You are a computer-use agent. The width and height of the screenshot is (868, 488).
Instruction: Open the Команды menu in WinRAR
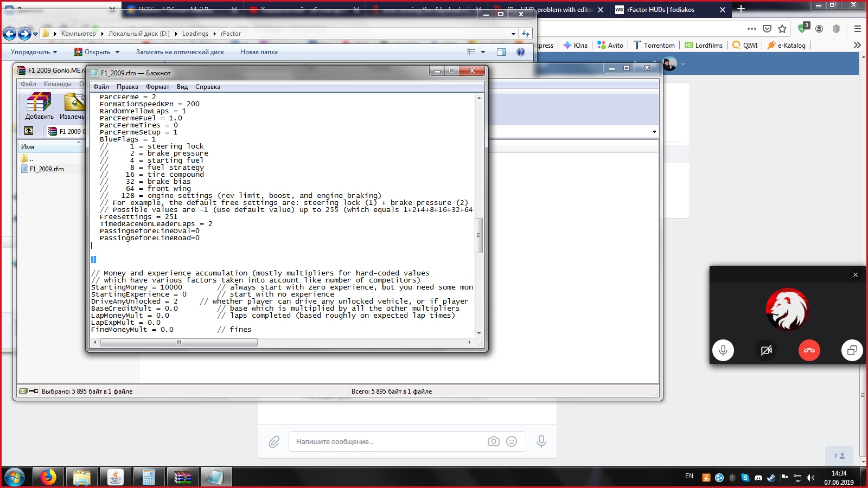click(58, 84)
